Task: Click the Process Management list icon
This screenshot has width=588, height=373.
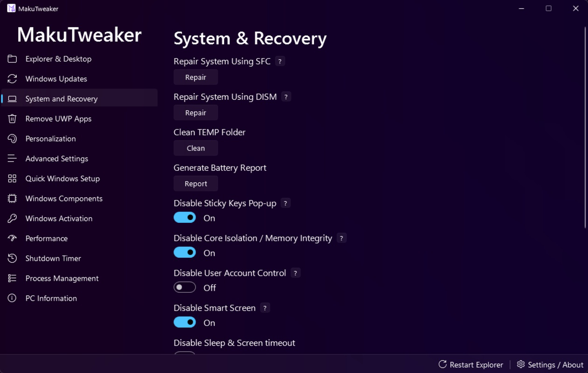Action: click(12, 278)
